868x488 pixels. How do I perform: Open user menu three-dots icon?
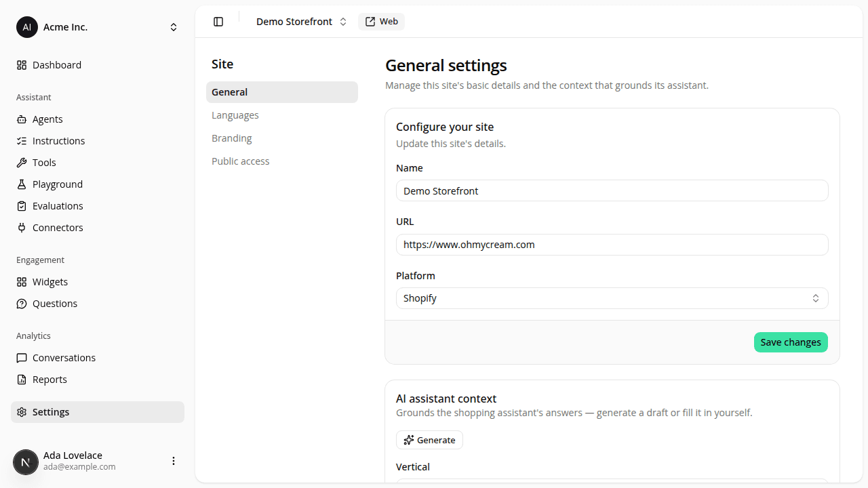pyautogui.click(x=174, y=461)
